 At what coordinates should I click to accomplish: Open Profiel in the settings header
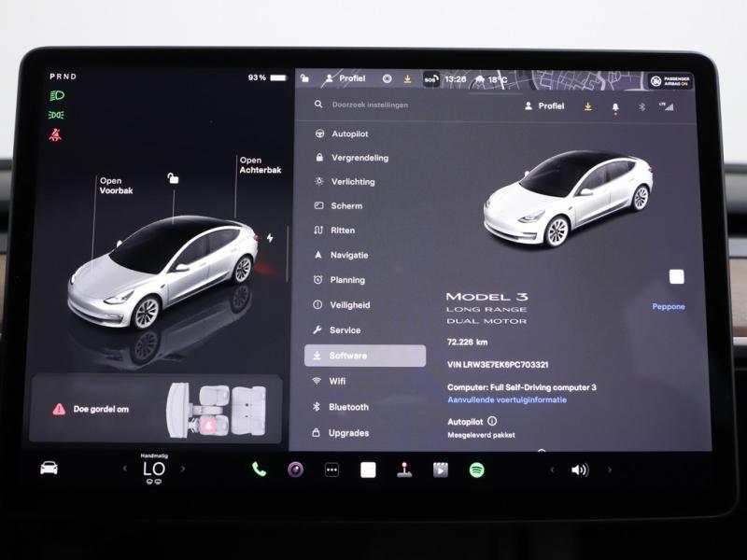(x=544, y=106)
